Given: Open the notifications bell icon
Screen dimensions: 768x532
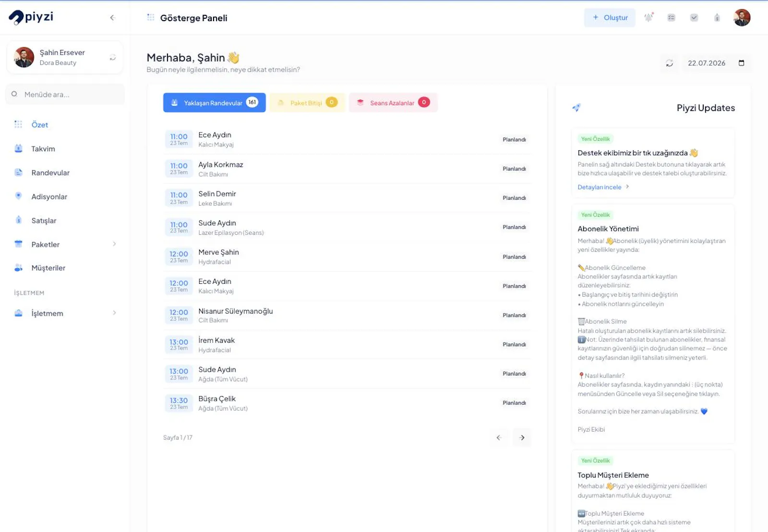Looking at the screenshot, I should pos(649,17).
